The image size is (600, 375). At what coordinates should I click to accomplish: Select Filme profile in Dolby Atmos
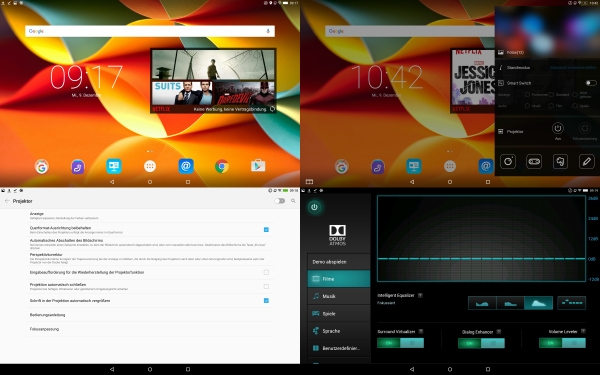(x=339, y=279)
